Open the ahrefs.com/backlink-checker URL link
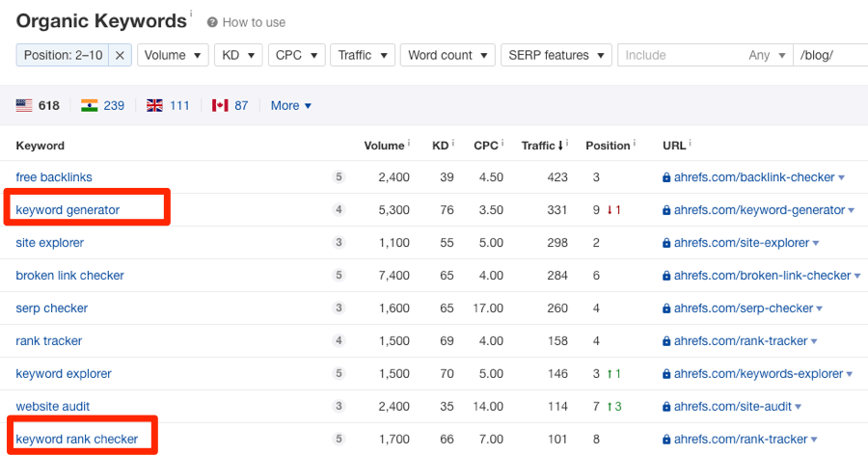The height and width of the screenshot is (455, 868). point(754,177)
